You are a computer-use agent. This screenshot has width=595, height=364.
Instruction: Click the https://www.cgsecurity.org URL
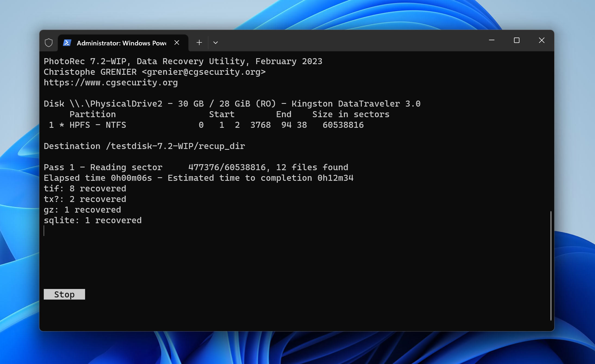[111, 83]
